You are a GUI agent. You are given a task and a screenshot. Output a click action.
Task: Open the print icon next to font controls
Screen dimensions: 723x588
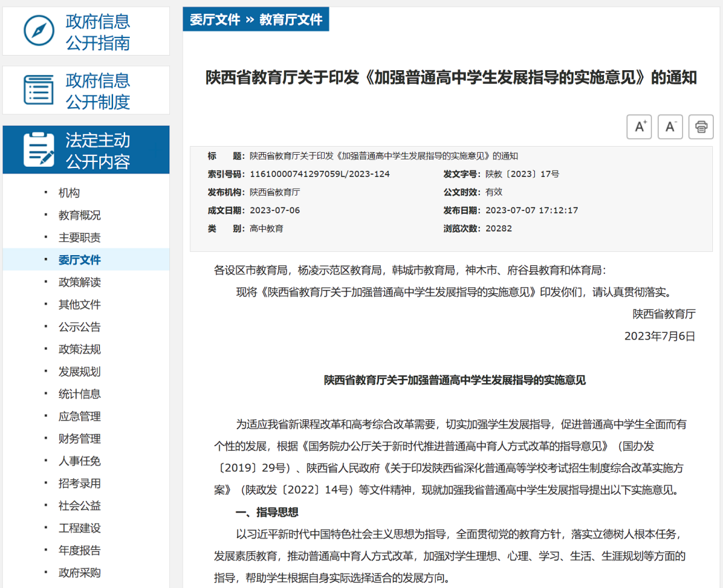(701, 127)
